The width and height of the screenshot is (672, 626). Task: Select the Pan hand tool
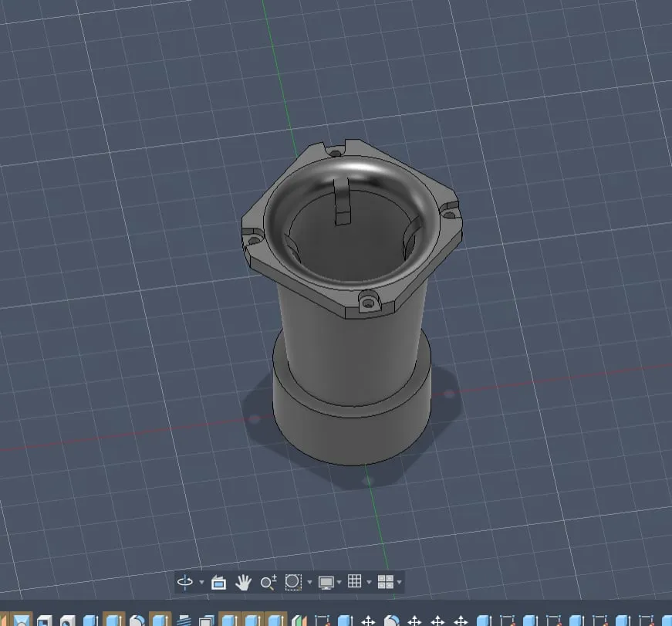click(243, 582)
